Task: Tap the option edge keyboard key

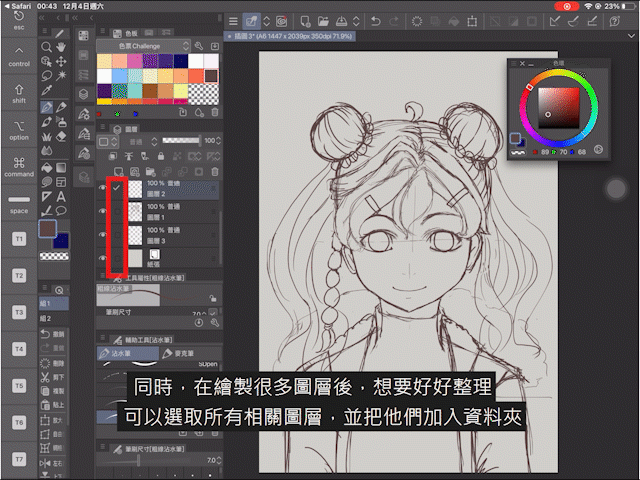Action: pyautogui.click(x=19, y=131)
